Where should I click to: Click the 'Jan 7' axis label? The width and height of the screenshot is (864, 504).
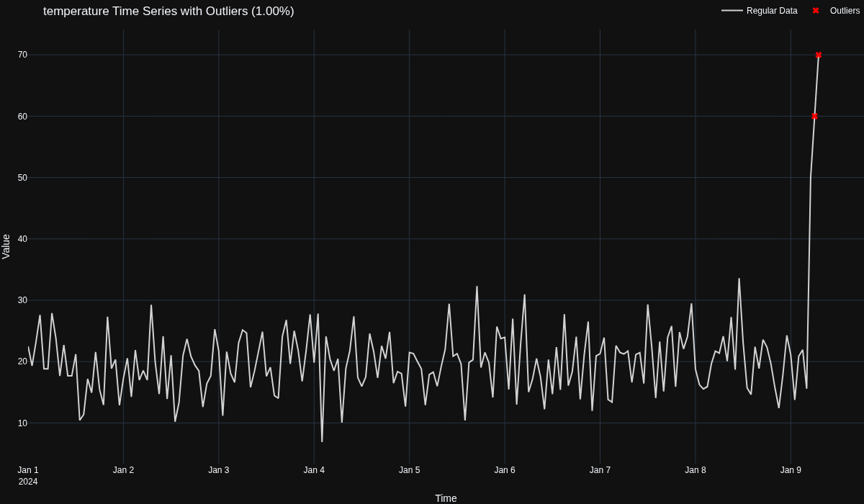pos(600,470)
